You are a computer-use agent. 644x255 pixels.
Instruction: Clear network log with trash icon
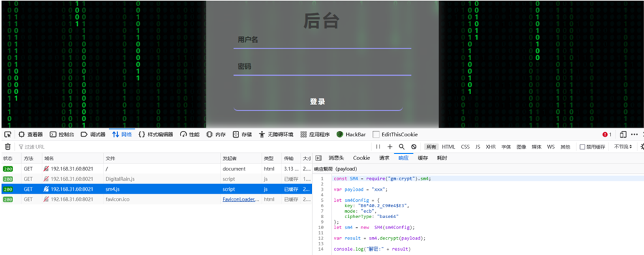(x=7, y=147)
